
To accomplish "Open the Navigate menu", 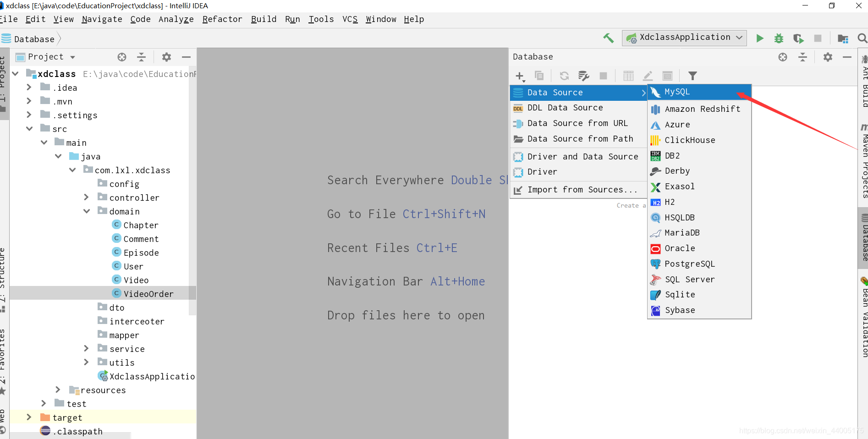I will [102, 19].
